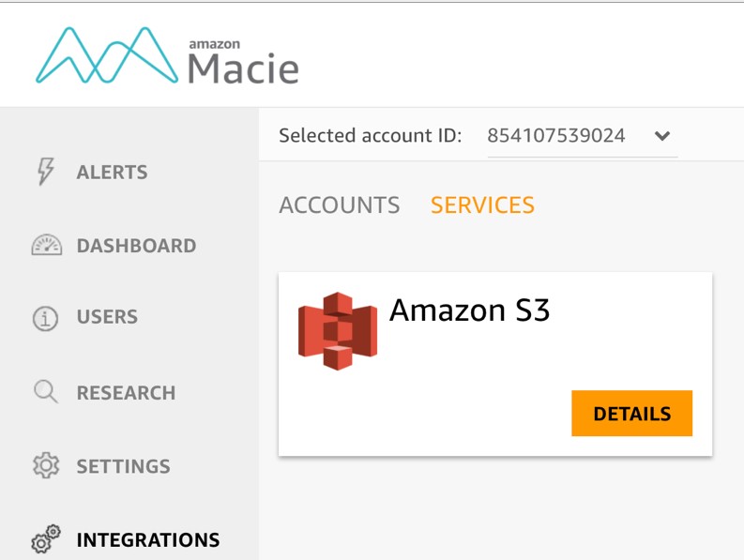Open the account ID 854107539024 selector

click(x=583, y=136)
